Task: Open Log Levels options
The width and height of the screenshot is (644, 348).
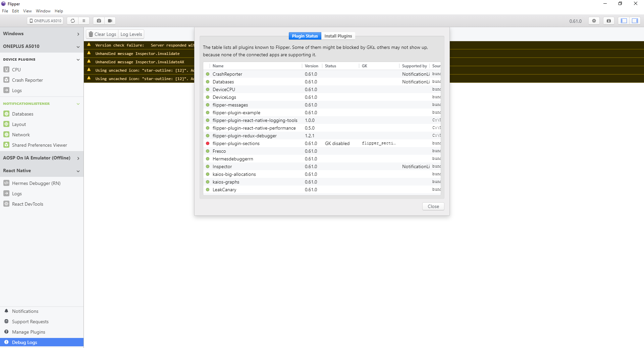Action: click(131, 34)
